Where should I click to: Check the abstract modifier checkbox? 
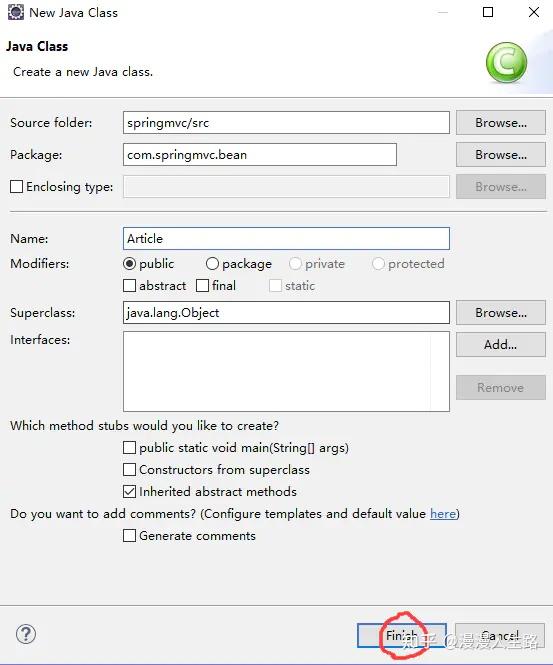[x=129, y=285]
